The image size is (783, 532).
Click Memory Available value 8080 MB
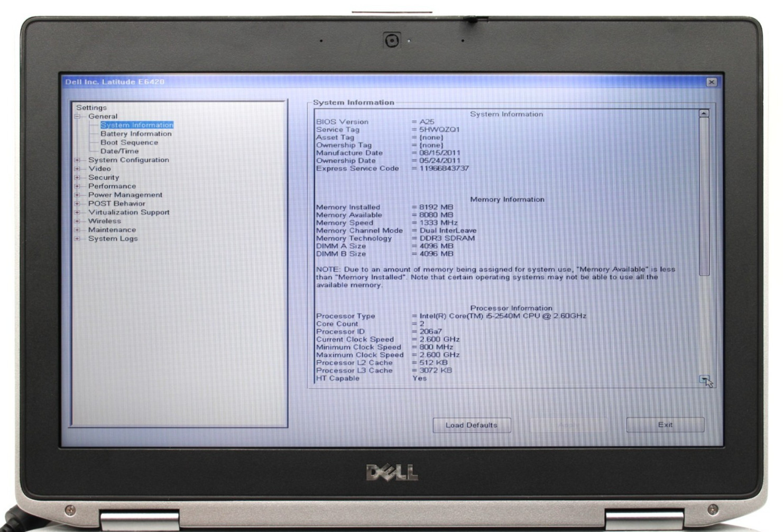(436, 215)
